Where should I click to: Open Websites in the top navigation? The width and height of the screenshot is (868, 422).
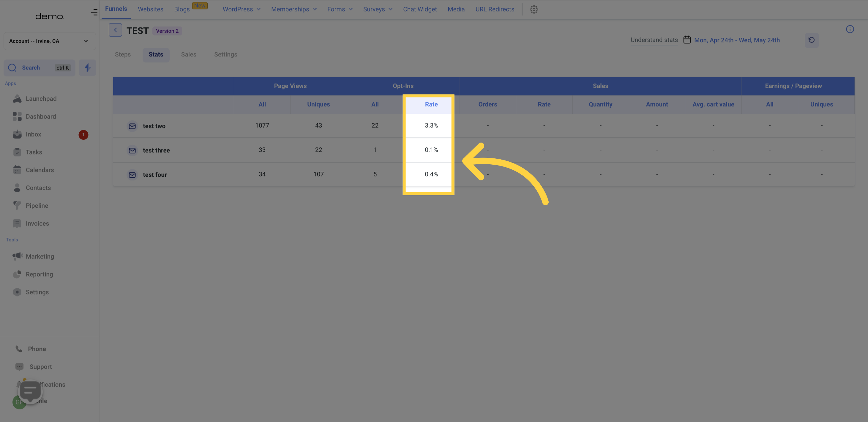150,10
